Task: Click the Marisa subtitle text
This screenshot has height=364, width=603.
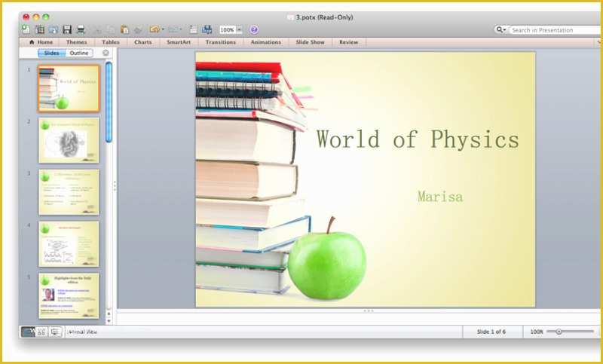Action: [x=440, y=197]
